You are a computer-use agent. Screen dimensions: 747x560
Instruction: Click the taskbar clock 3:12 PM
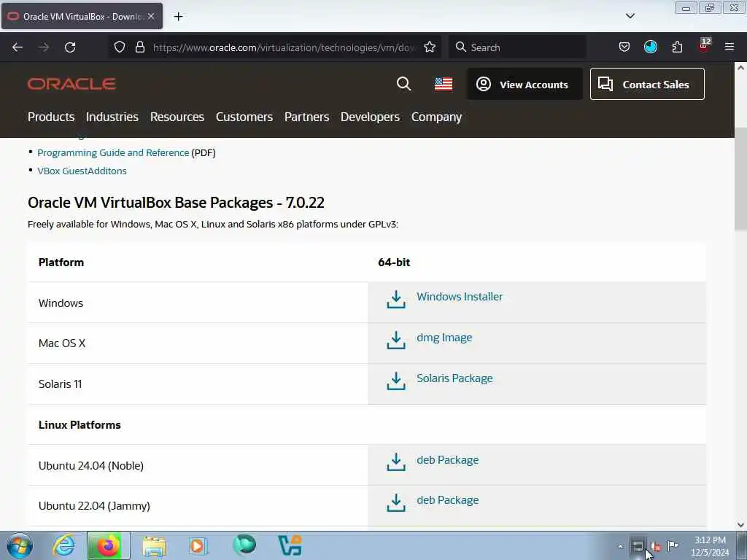click(710, 546)
